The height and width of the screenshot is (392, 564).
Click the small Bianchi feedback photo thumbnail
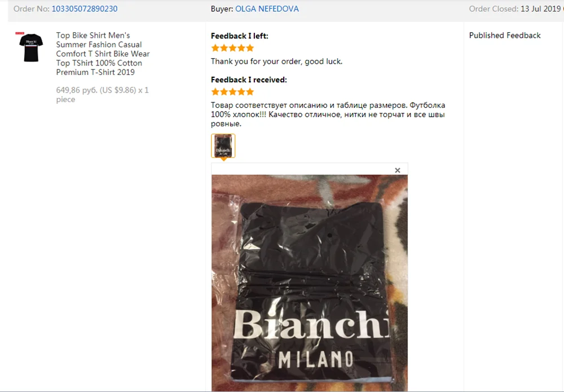click(223, 146)
